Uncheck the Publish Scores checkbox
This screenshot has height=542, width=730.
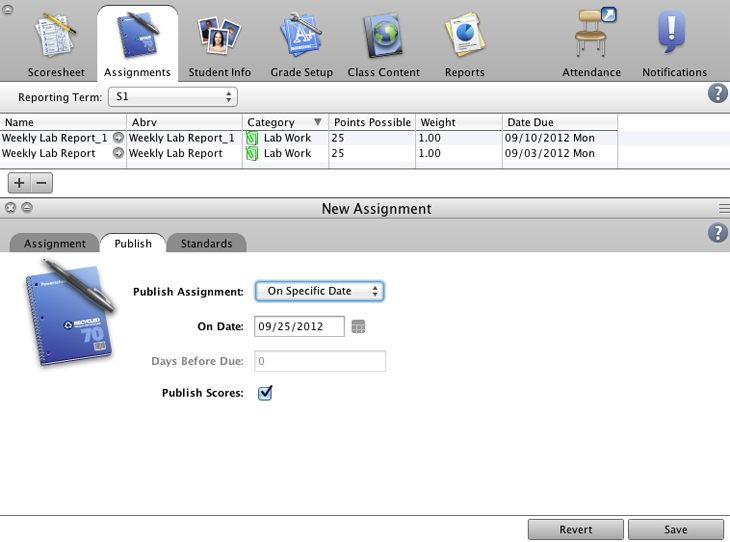[265, 393]
